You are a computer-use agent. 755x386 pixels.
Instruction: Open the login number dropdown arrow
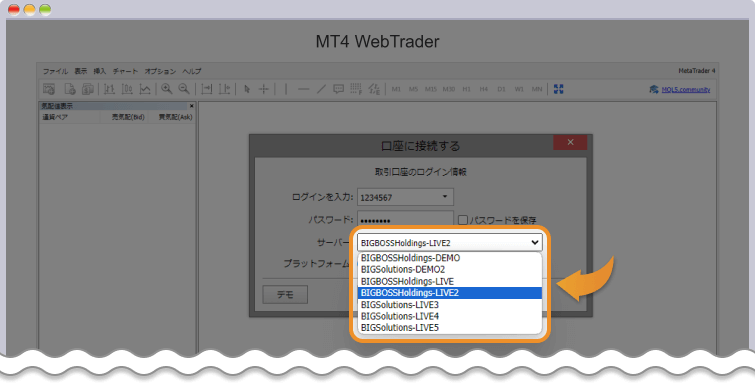click(x=444, y=196)
